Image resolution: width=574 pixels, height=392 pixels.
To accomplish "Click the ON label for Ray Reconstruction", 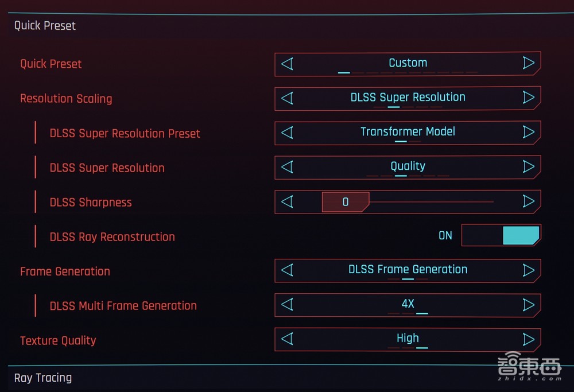I will [445, 235].
